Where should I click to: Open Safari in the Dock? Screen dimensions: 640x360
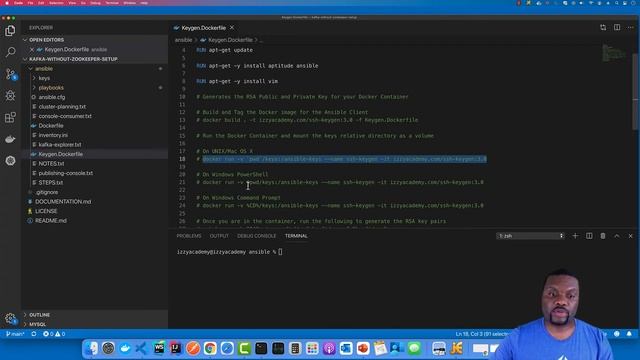227,348
